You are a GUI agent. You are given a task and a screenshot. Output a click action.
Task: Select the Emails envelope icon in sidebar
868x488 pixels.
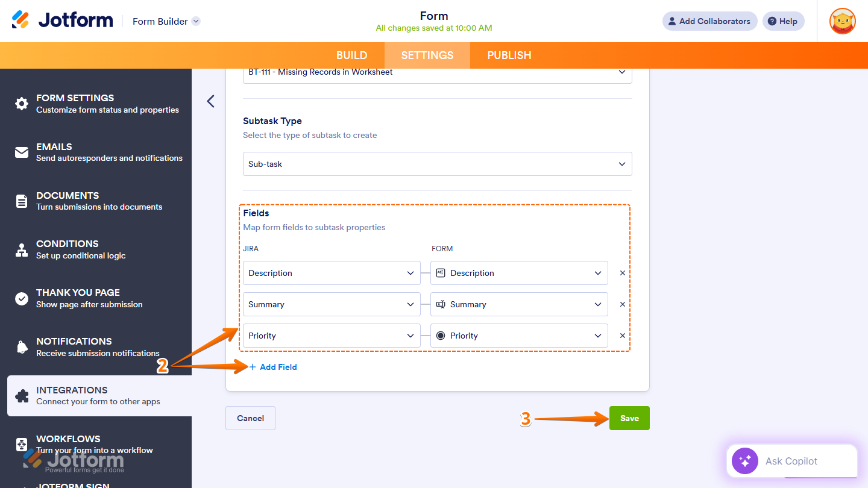click(21, 152)
